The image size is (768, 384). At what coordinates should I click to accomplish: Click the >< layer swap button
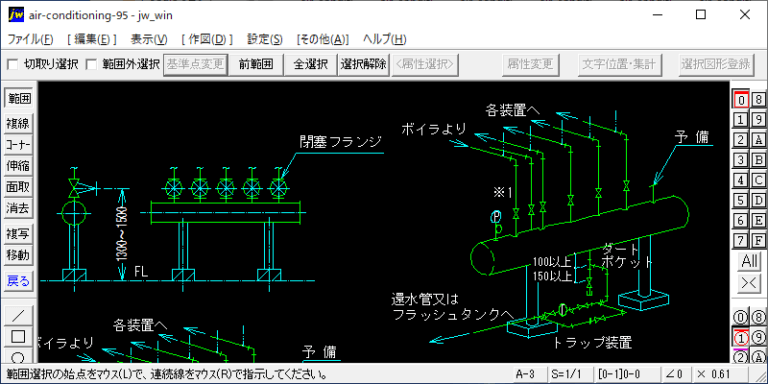(750, 283)
